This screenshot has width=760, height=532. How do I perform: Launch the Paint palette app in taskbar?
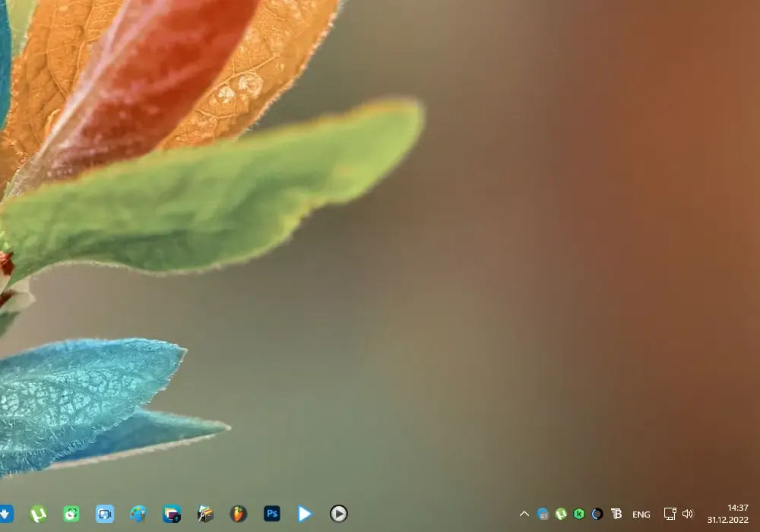[x=138, y=514]
